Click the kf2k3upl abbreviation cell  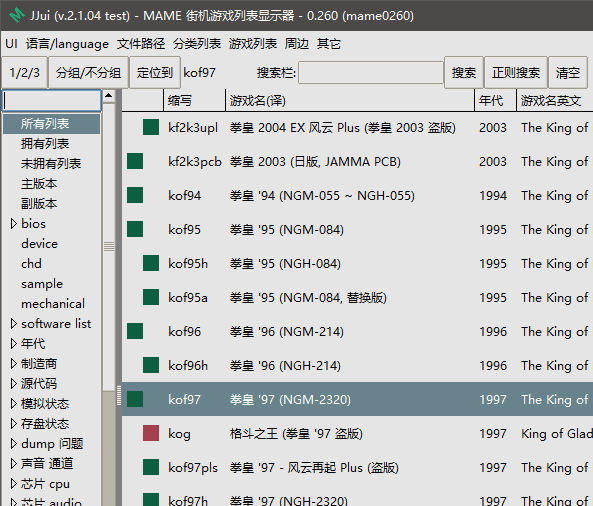pos(193,128)
